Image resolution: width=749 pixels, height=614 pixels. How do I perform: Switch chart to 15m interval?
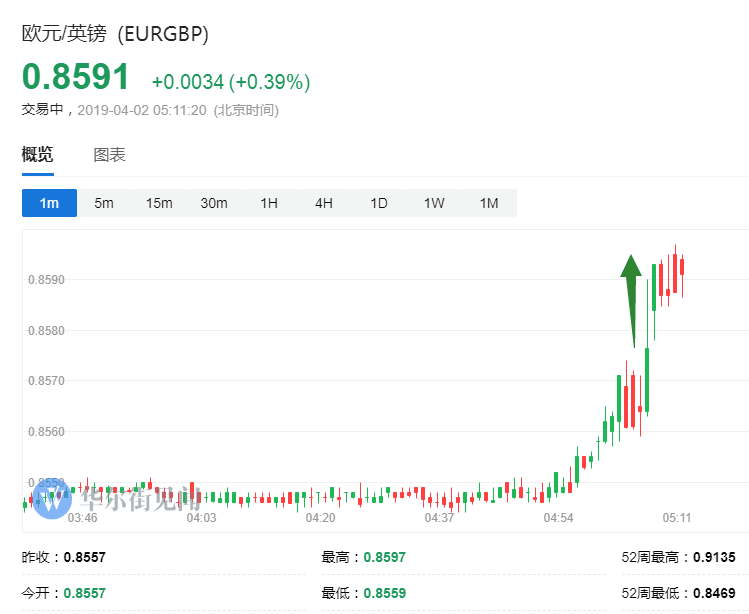pos(159,203)
